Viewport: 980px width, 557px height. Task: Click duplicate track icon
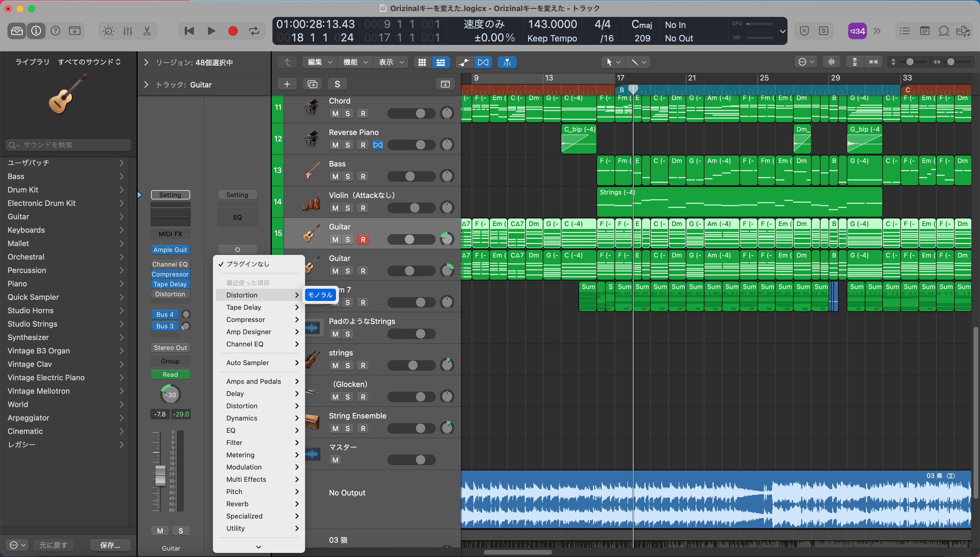(312, 84)
